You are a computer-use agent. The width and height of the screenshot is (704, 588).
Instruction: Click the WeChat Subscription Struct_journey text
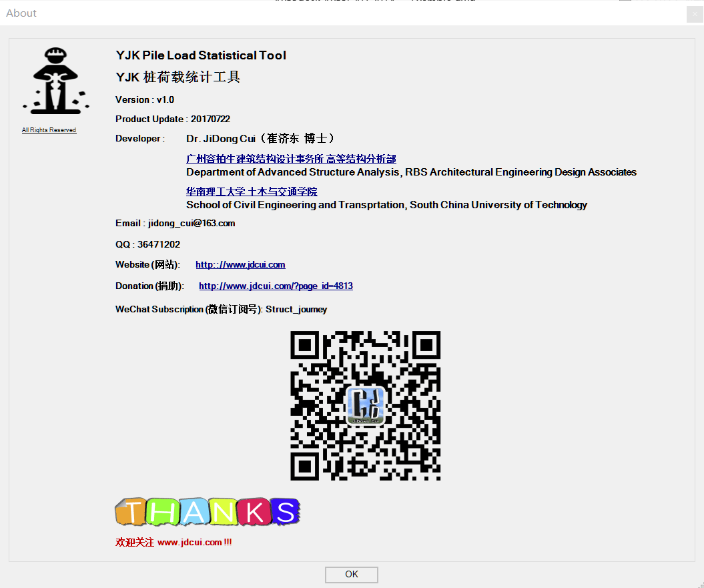click(222, 310)
